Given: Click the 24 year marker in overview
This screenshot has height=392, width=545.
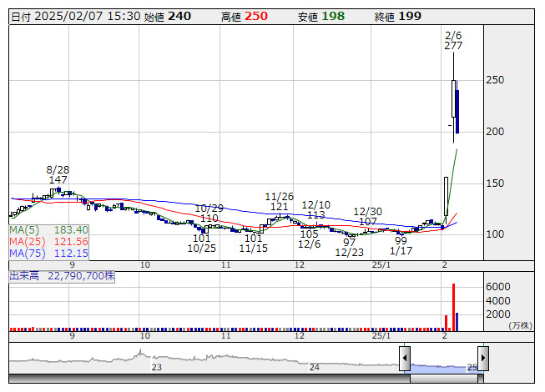Looking at the screenshot, I should (314, 367).
